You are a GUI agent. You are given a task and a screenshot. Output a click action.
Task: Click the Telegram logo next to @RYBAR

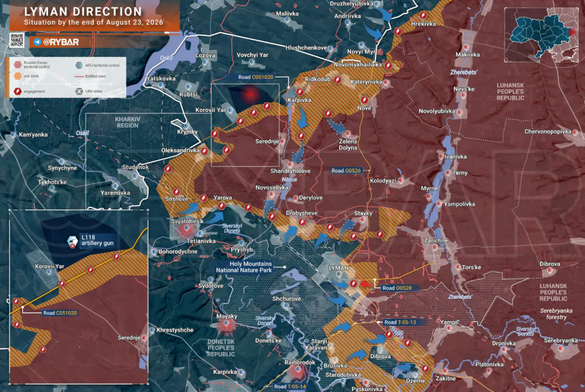(37, 42)
